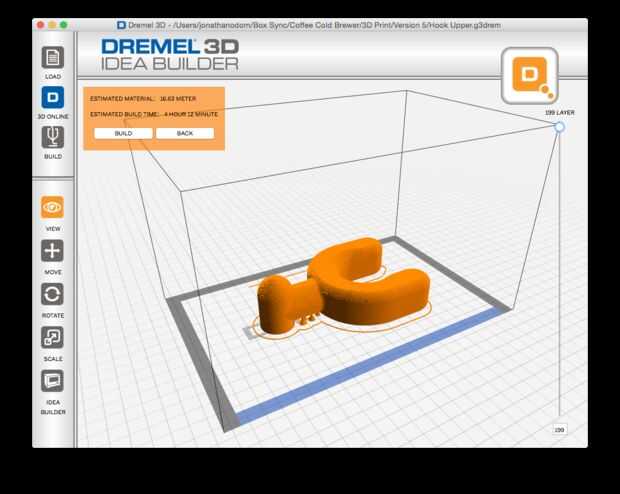
Task: Select the Build icon in sidebar
Action: [53, 137]
